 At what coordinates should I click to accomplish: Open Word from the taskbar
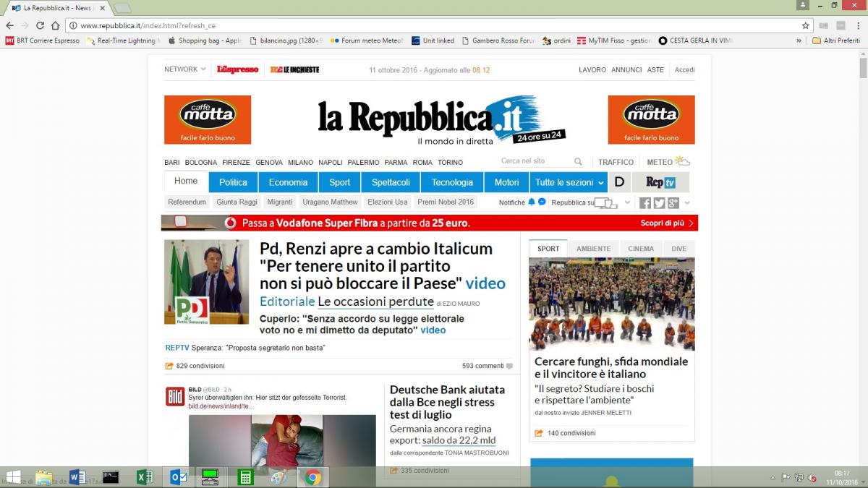pos(78,477)
